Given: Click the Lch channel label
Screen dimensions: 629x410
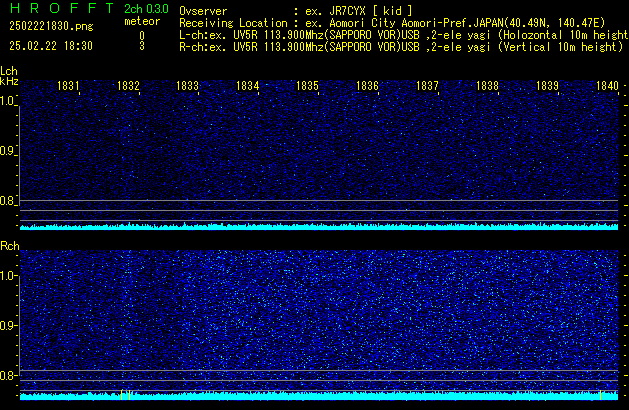Looking at the screenshot, I should click(x=9, y=71).
